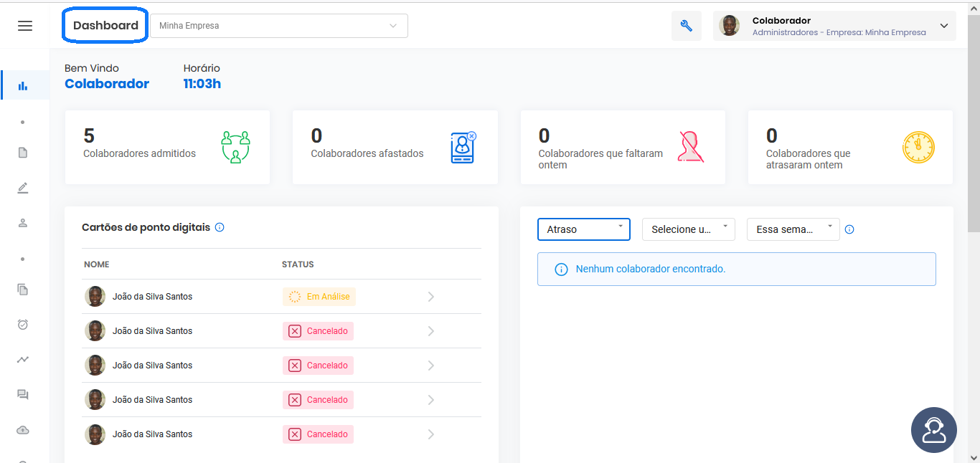This screenshot has height=463, width=980.
Task: Click the green admitted collaborators icon
Action: [235, 147]
